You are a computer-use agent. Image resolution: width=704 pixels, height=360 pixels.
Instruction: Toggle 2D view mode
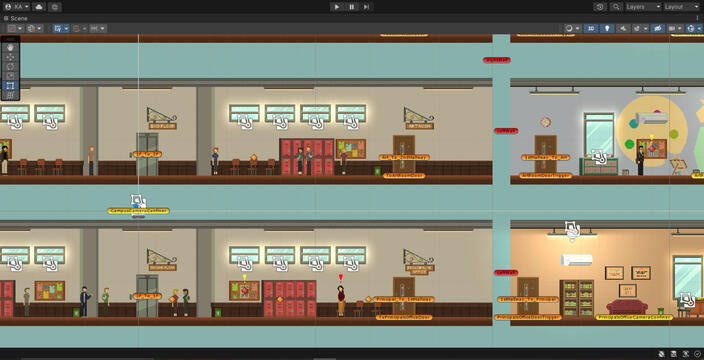[x=591, y=28]
